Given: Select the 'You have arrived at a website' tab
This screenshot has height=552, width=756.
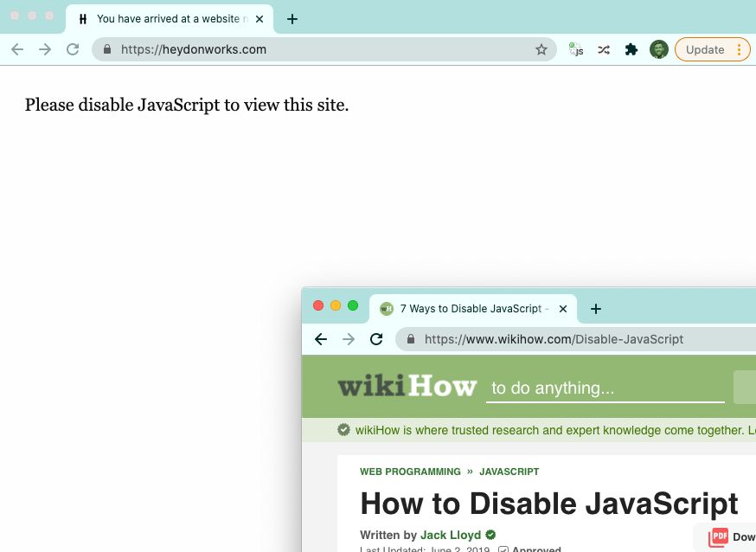Looking at the screenshot, I should point(170,19).
